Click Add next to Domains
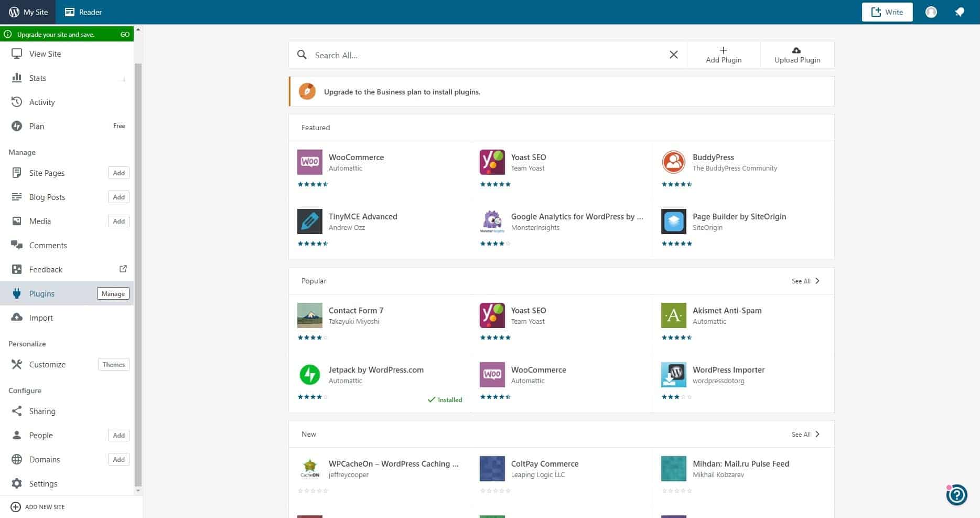Screen dimensions: 980x518 [119, 460]
